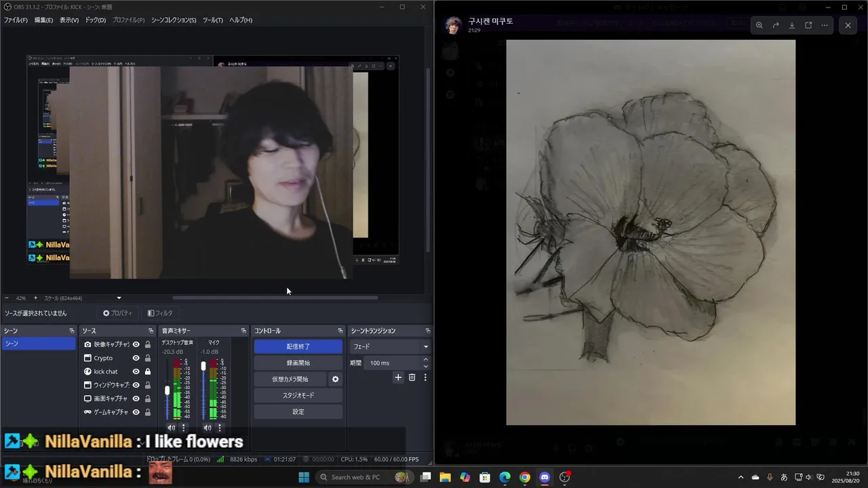868x488 pixels.
Task: Close the image viewer overlay
Action: (848, 25)
